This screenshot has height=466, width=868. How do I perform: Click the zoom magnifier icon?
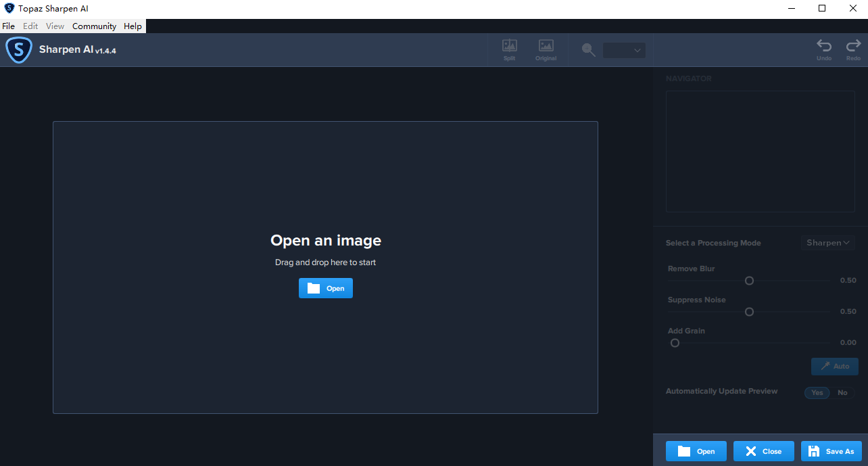(589, 50)
